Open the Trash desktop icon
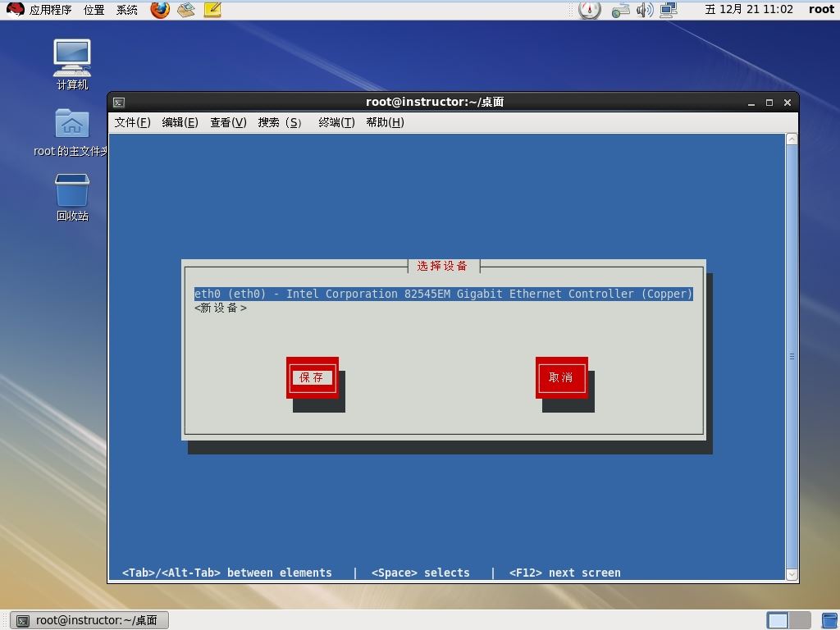This screenshot has width=840, height=630. point(72,197)
